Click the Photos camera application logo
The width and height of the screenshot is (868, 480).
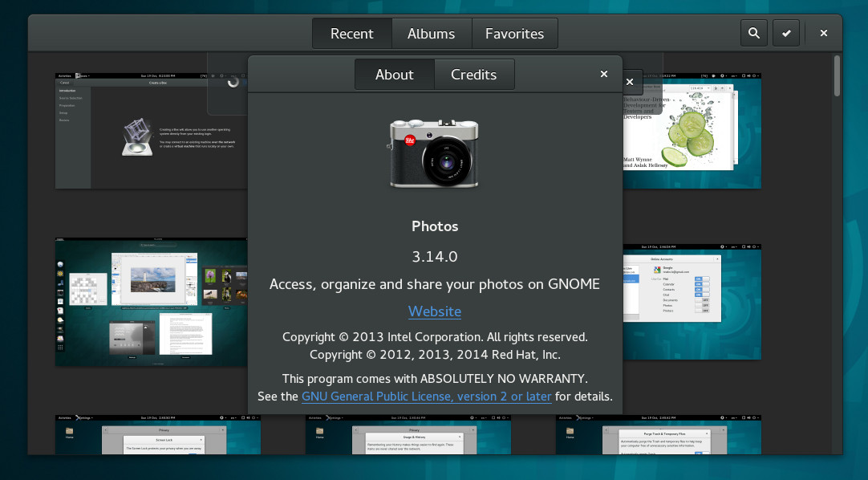pyautogui.click(x=434, y=153)
